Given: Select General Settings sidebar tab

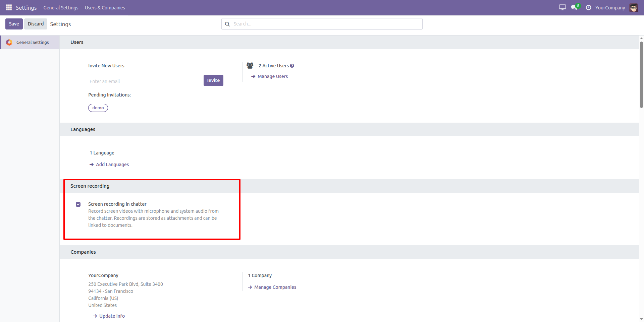Looking at the screenshot, I should pyautogui.click(x=30, y=42).
